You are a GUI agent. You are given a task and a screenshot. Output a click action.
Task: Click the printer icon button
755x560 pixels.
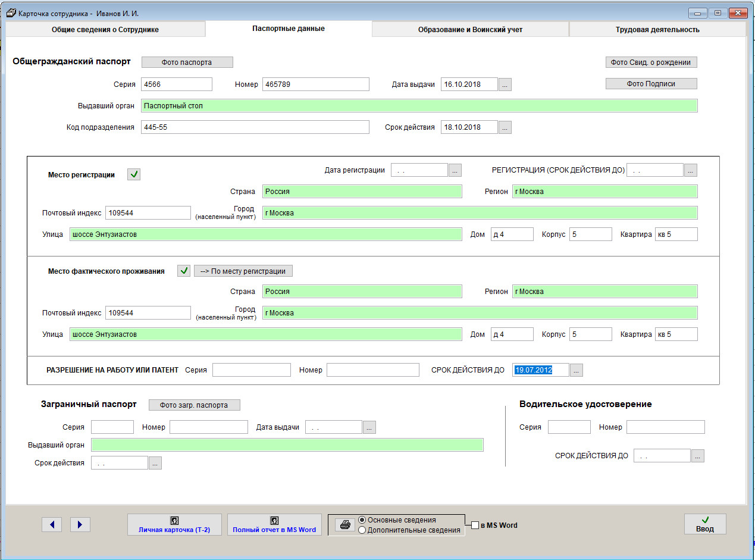tap(344, 525)
